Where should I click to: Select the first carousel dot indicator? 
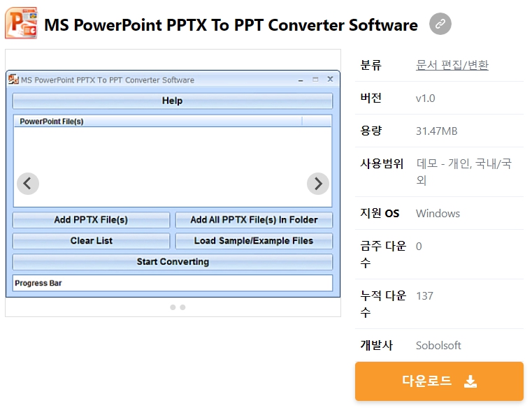point(173,307)
